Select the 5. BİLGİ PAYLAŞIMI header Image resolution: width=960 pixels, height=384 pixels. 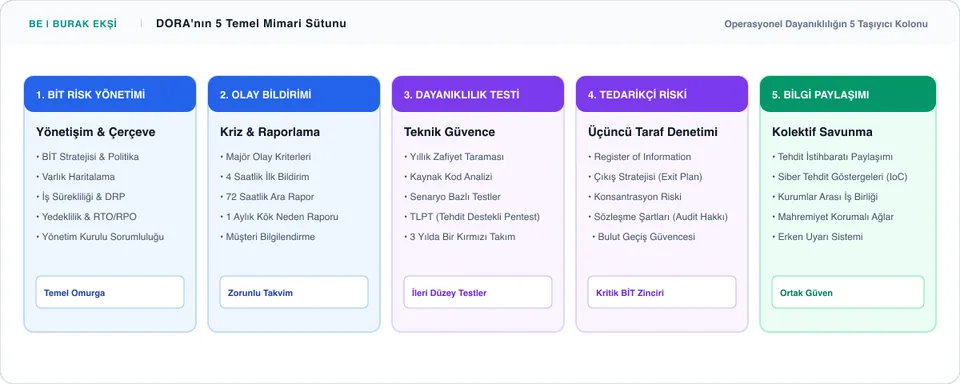point(848,94)
